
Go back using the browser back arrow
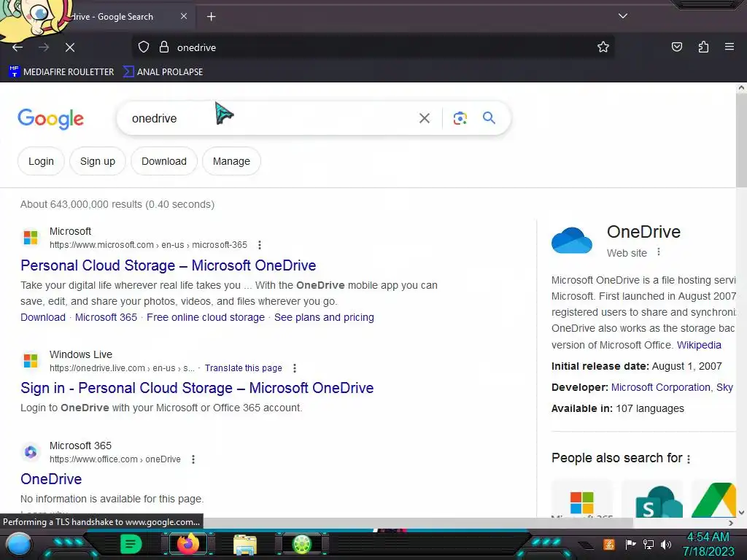pos(18,47)
